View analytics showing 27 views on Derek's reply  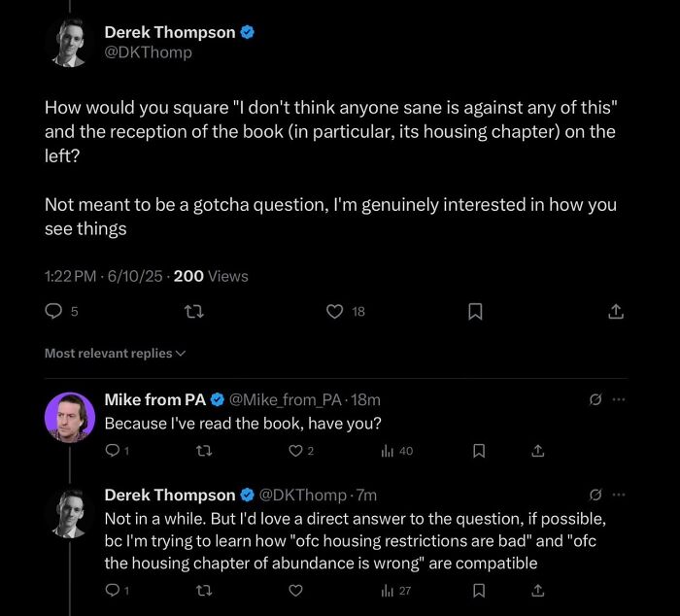397,590
